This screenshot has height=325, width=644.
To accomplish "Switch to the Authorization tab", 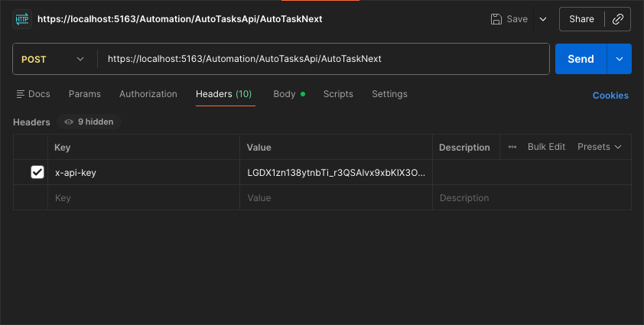I will click(x=148, y=94).
